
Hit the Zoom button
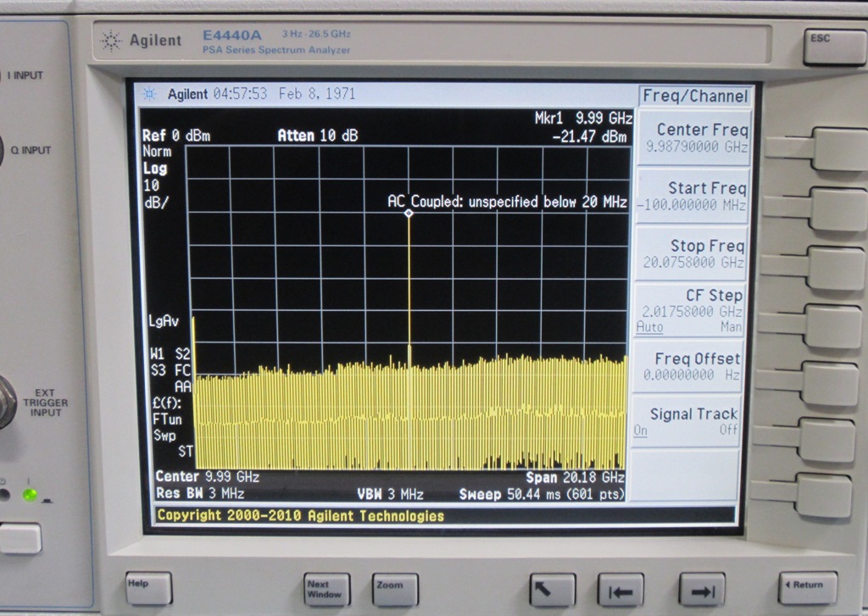[x=394, y=588]
